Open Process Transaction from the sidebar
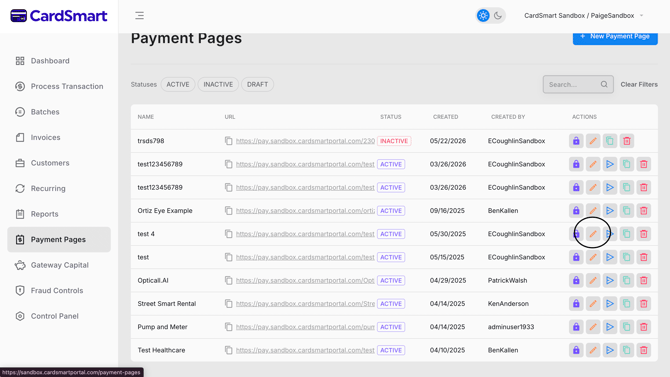Screen dimensions: 670x377 [x=59, y=86]
